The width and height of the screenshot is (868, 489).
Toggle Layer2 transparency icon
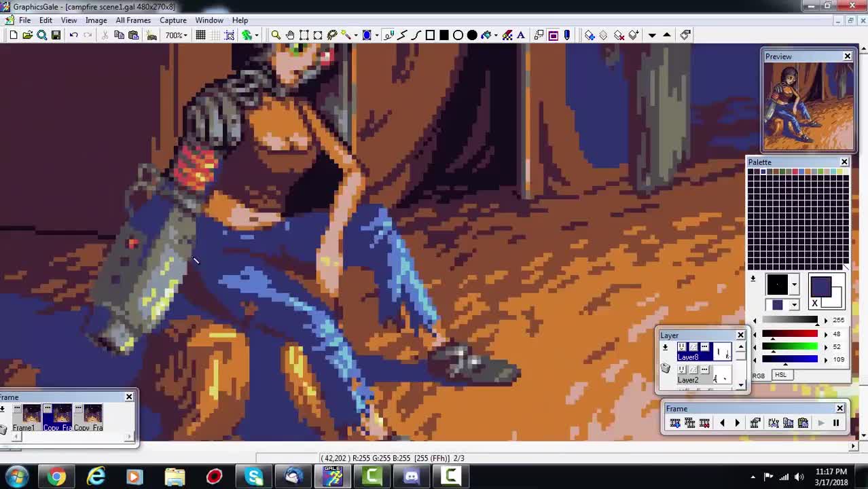click(693, 369)
